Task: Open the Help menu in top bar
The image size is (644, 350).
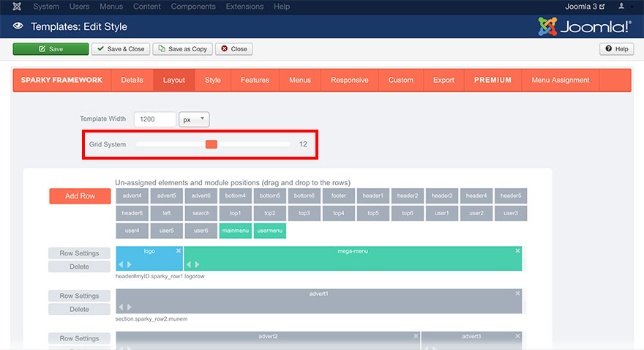Action: [282, 7]
